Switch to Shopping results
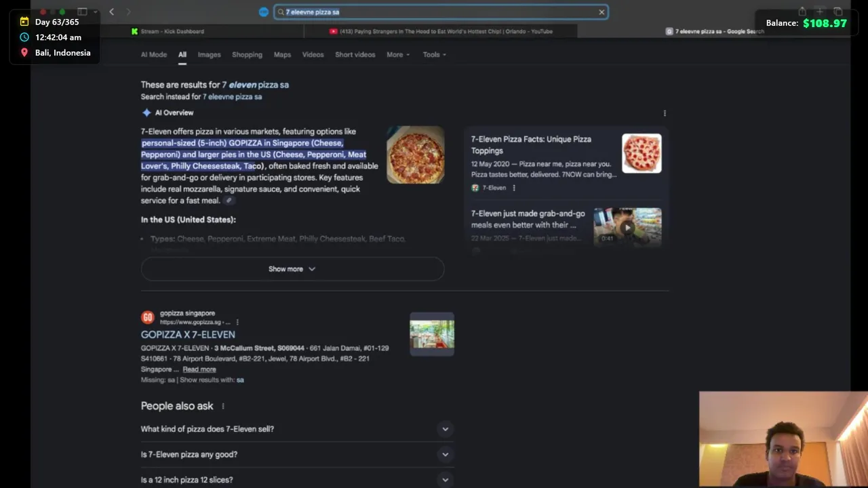Image resolution: width=868 pixels, height=488 pixels. pyautogui.click(x=247, y=54)
